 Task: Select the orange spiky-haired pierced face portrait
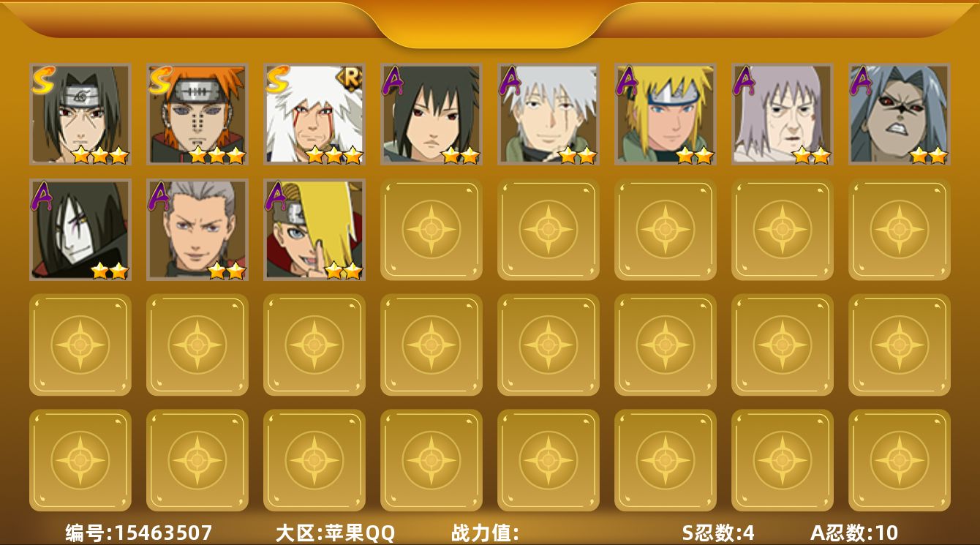pos(197,114)
